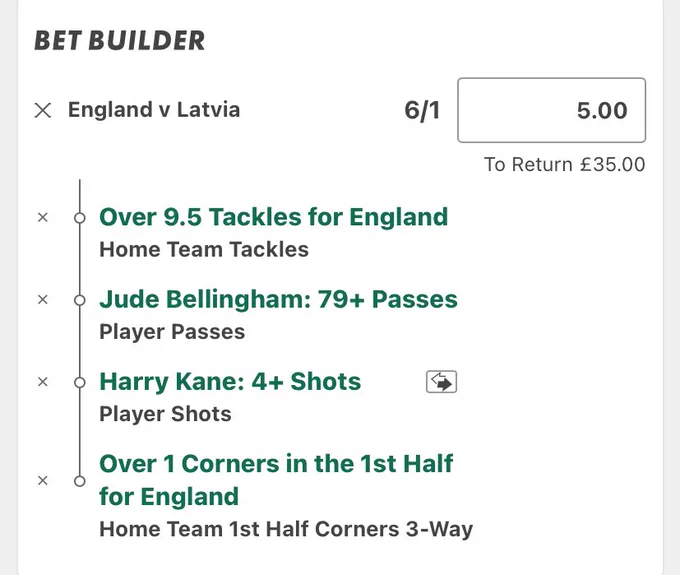Open Harry Kane: 4+ Shots

point(230,382)
